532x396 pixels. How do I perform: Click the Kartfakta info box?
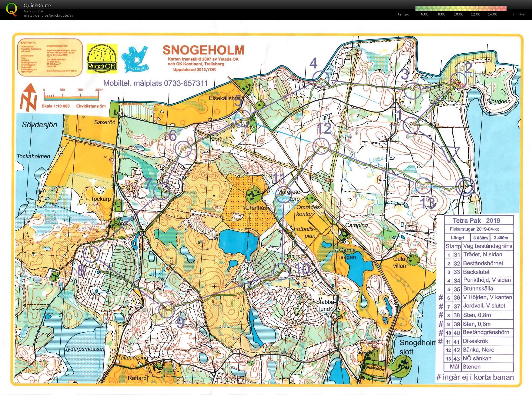[x=50, y=57]
